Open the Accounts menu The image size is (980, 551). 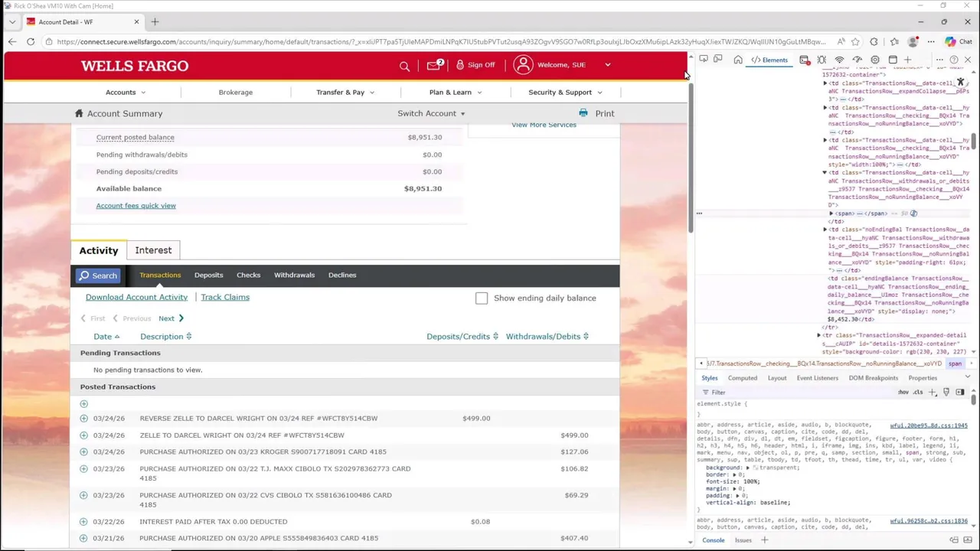(126, 92)
